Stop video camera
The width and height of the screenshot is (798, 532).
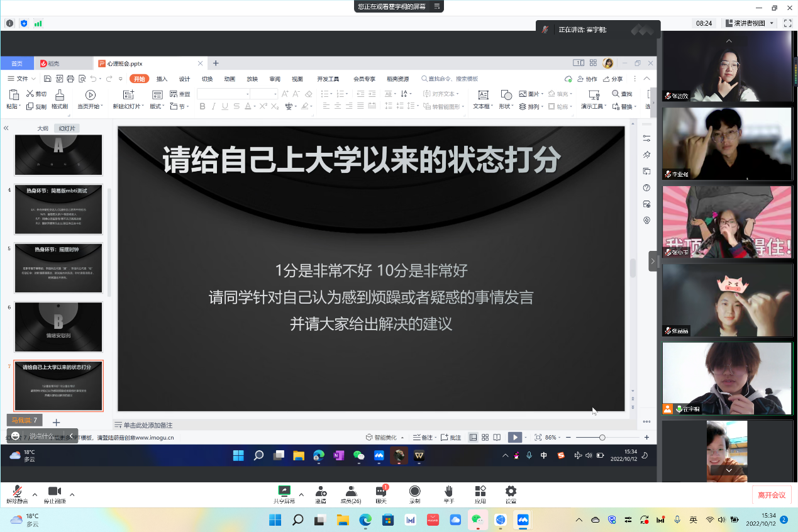tap(54, 491)
